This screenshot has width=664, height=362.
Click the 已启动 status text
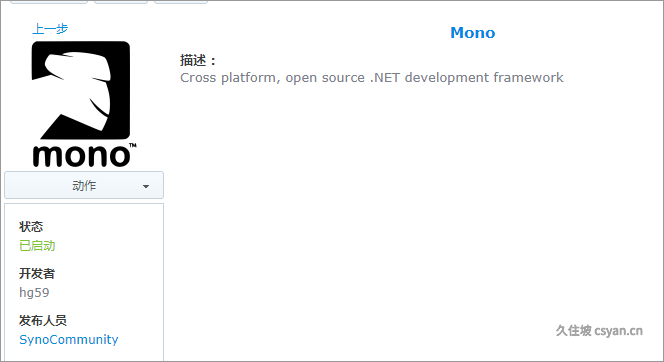tap(37, 246)
